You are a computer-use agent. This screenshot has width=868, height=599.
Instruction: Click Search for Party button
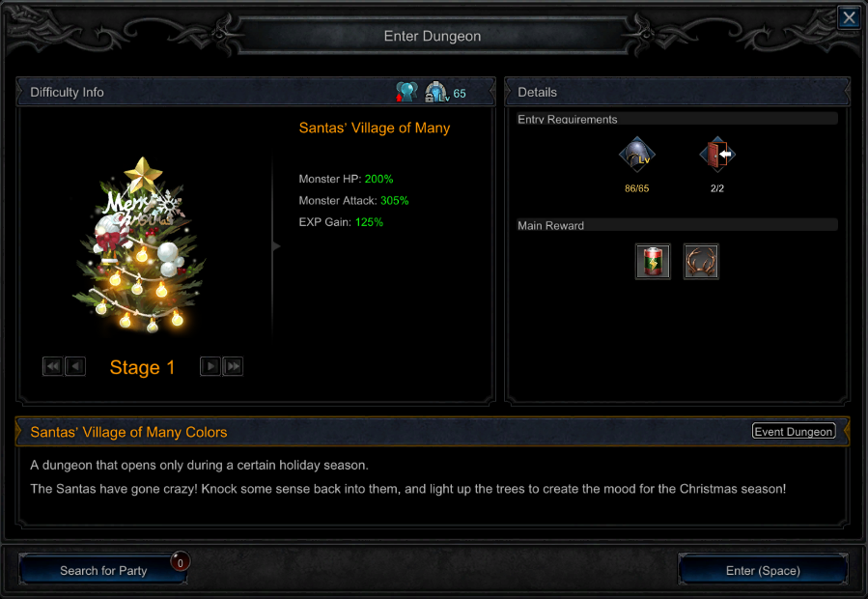[103, 570]
